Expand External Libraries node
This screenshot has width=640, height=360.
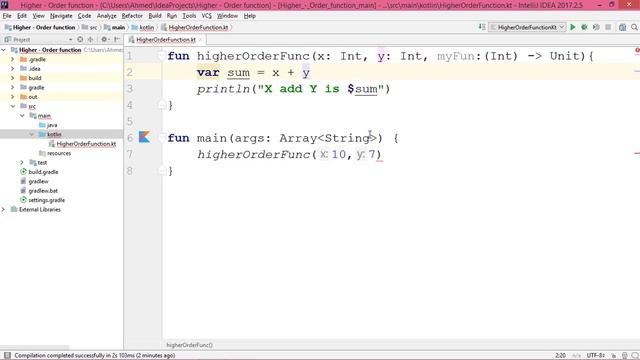coord(3,209)
